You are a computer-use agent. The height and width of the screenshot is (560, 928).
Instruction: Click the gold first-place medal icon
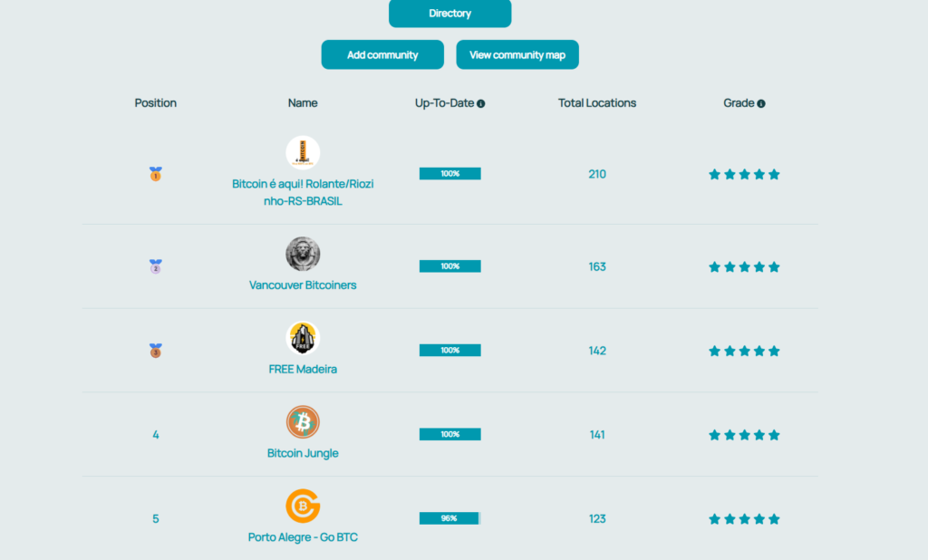[156, 174]
